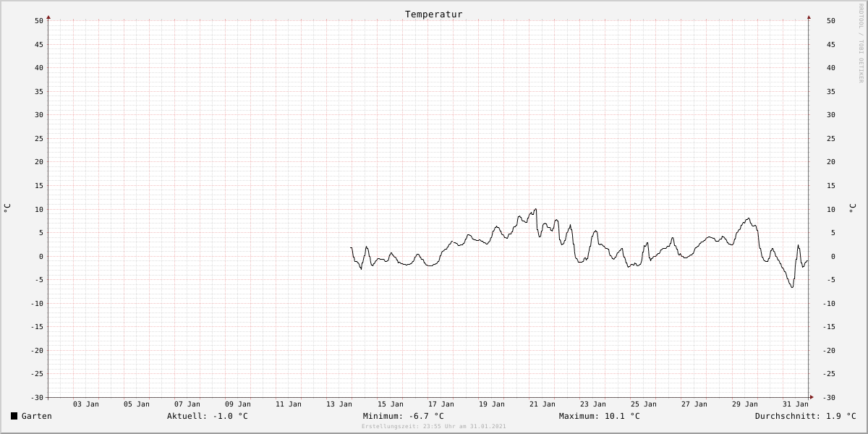Select the "17 Jan" x-axis label
Viewport: 868px width, 434px height.
click(x=441, y=404)
